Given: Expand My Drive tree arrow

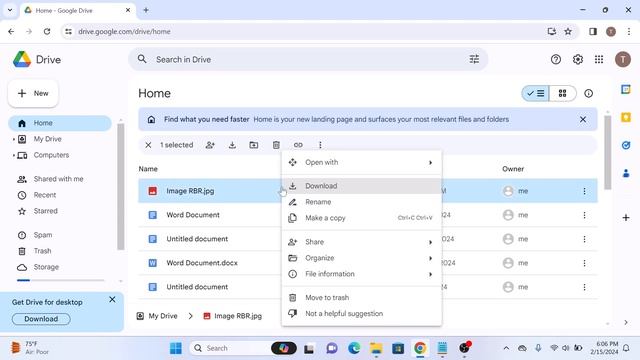Looking at the screenshot, I should (13, 139).
